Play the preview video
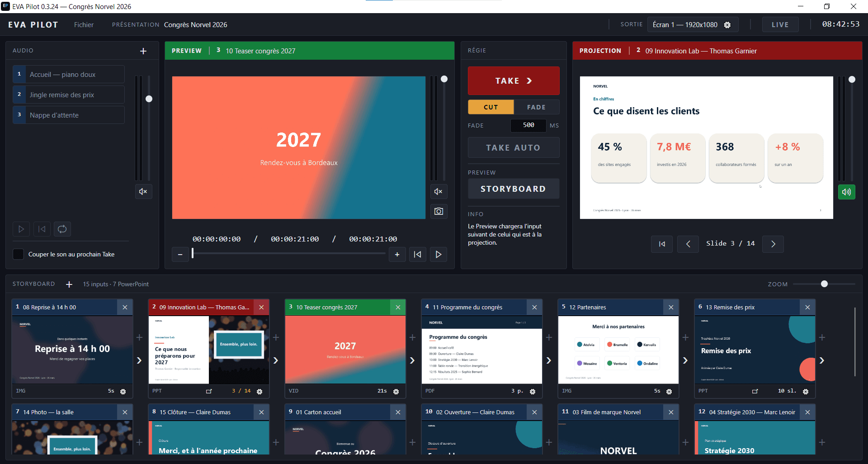 tap(439, 254)
